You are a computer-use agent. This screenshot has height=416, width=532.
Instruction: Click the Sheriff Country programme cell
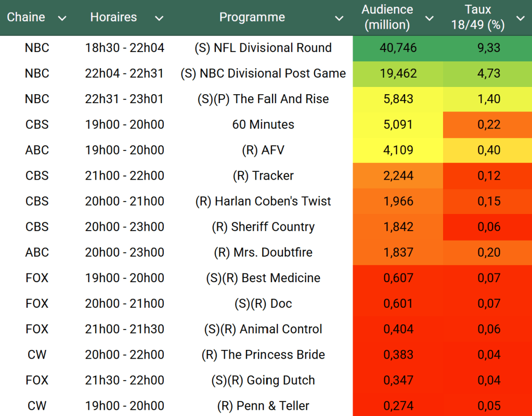(263, 227)
